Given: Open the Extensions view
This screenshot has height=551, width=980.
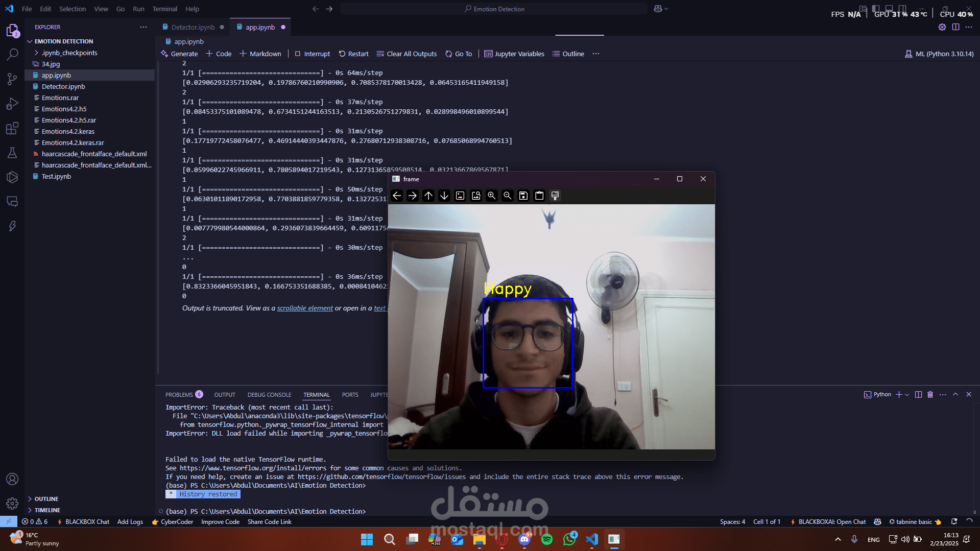Looking at the screenshot, I should 12,128.
